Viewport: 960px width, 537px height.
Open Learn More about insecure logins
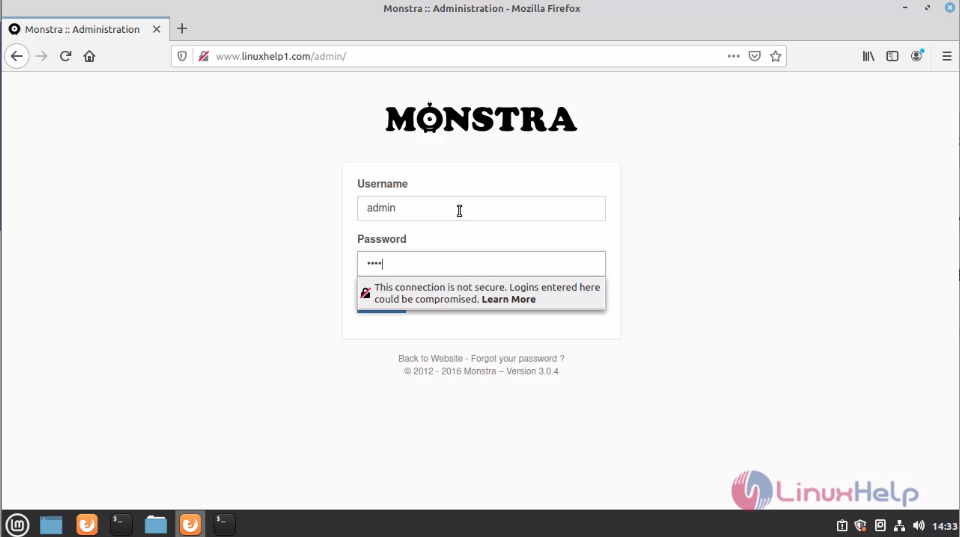pos(508,299)
